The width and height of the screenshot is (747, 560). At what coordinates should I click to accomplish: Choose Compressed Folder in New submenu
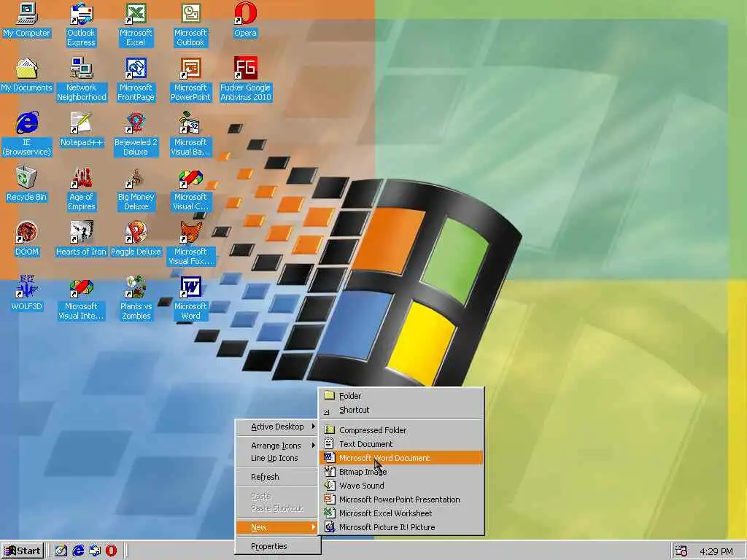(x=402, y=430)
